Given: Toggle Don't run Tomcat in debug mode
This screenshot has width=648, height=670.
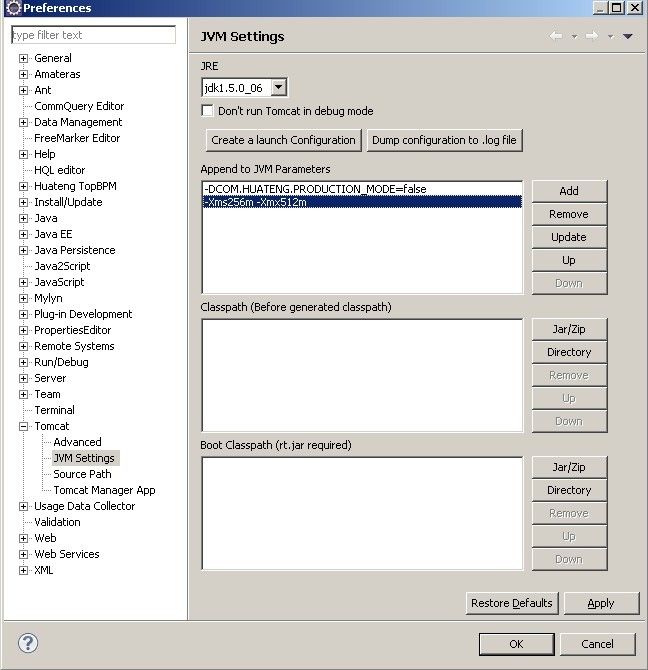Looking at the screenshot, I should [x=207, y=111].
